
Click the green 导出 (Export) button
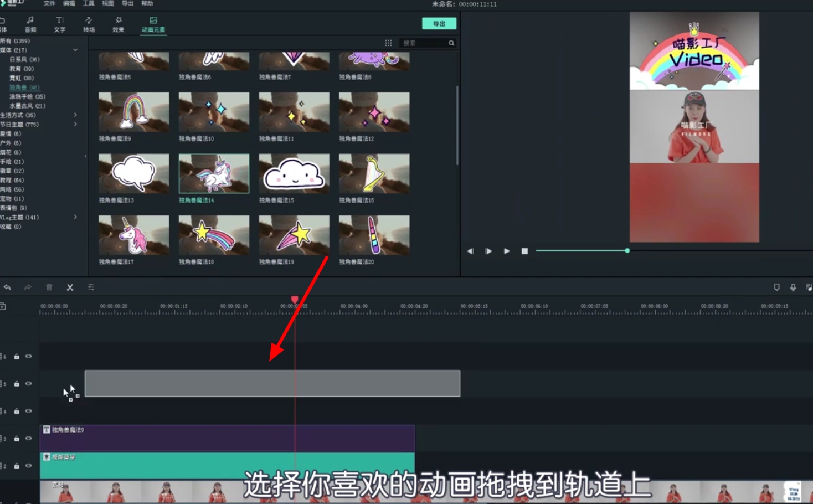[440, 23]
